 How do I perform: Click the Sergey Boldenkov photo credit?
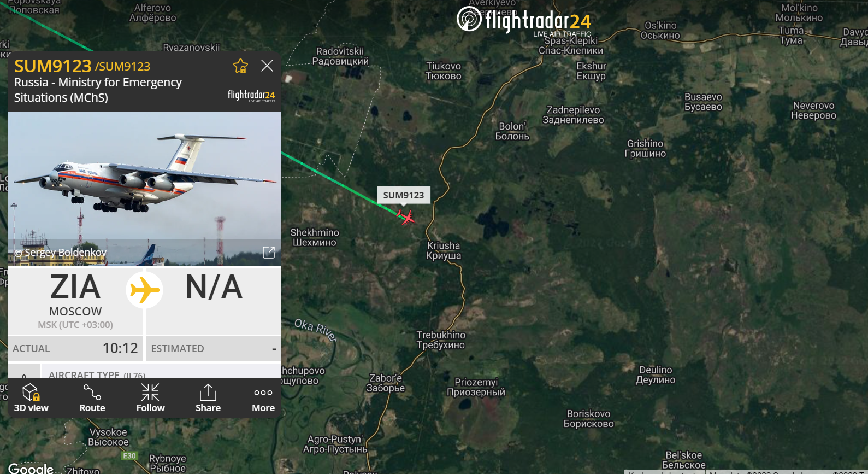click(60, 252)
